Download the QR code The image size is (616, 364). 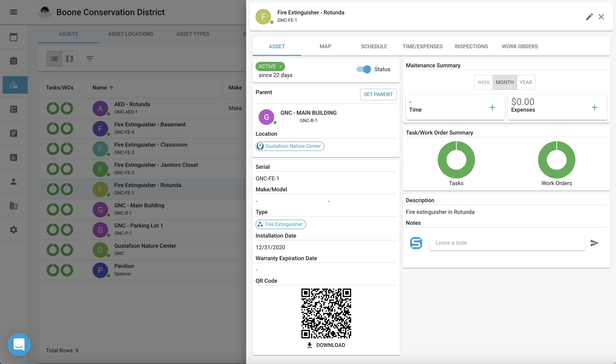(326, 345)
